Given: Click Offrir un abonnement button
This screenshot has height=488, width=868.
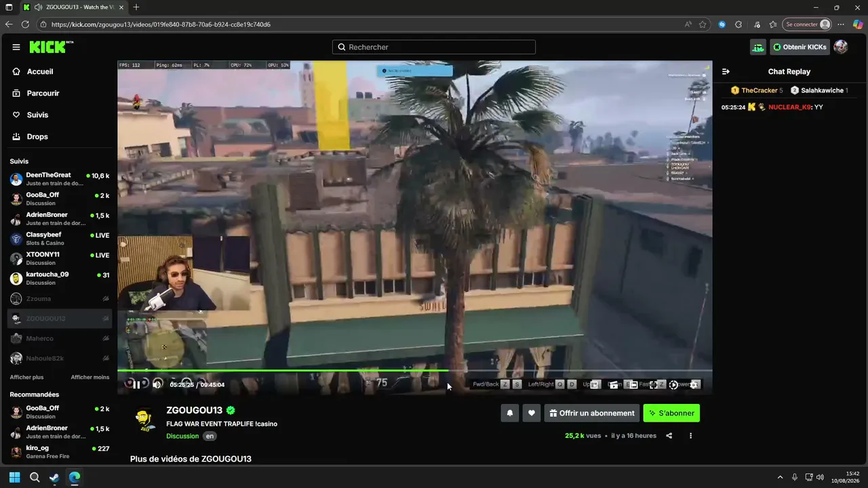Looking at the screenshot, I should [x=592, y=413].
